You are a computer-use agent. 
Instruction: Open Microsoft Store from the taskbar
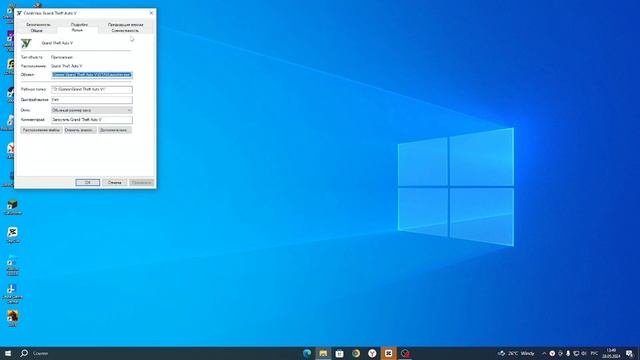[340, 353]
